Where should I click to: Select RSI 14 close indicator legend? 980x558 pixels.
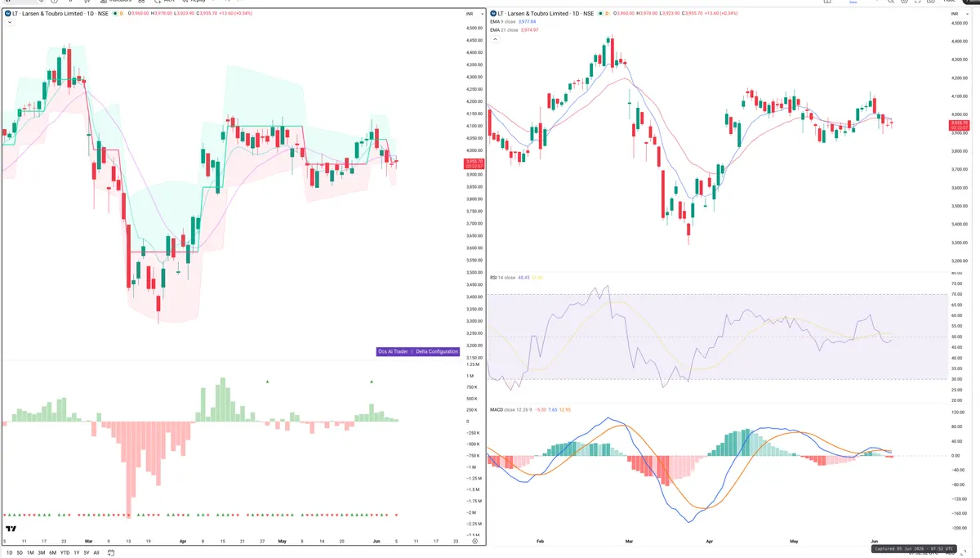(x=502, y=278)
